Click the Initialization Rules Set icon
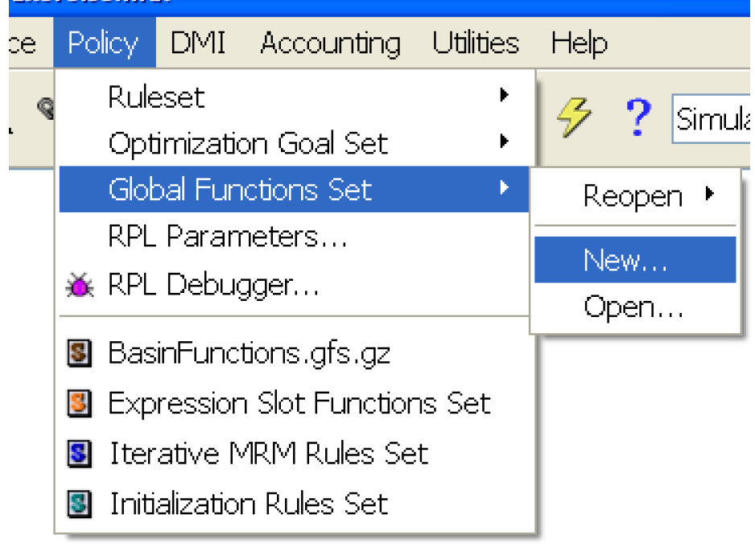The height and width of the screenshot is (560, 755). 79,504
